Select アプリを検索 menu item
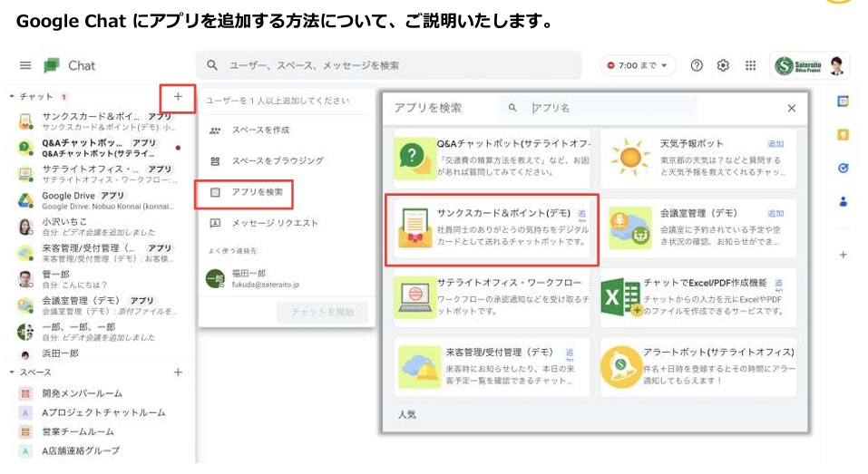 [x=245, y=192]
